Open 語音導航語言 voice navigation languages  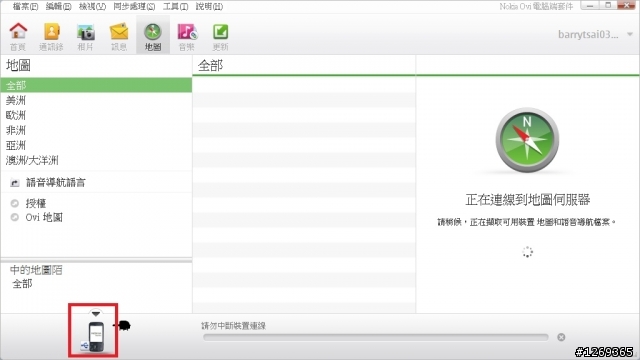[x=56, y=182]
